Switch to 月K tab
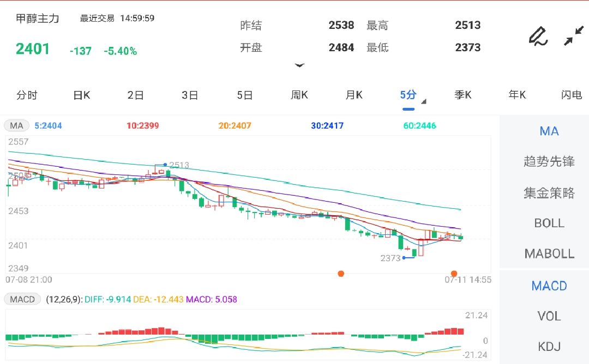Image resolution: width=589 pixels, height=364 pixels. point(354,95)
